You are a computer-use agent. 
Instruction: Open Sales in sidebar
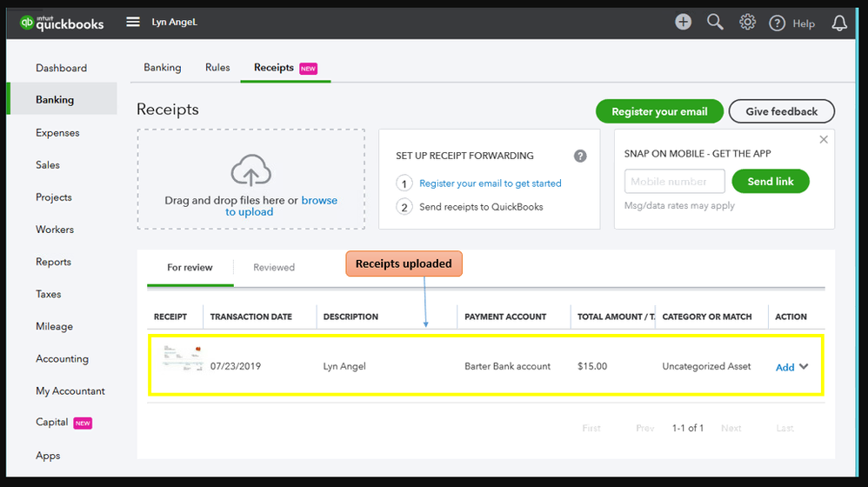tap(48, 165)
